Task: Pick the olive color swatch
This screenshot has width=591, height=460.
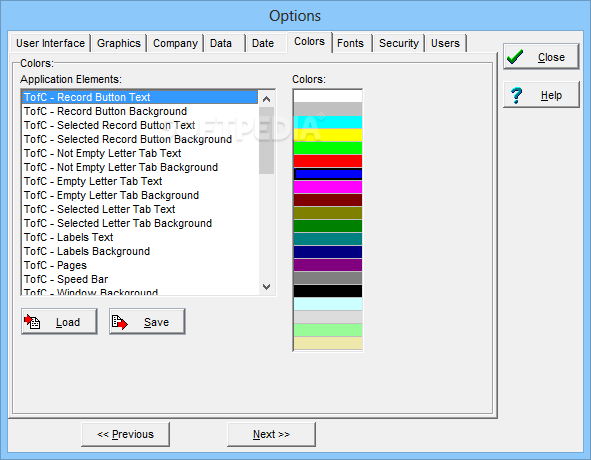Action: pos(328,213)
